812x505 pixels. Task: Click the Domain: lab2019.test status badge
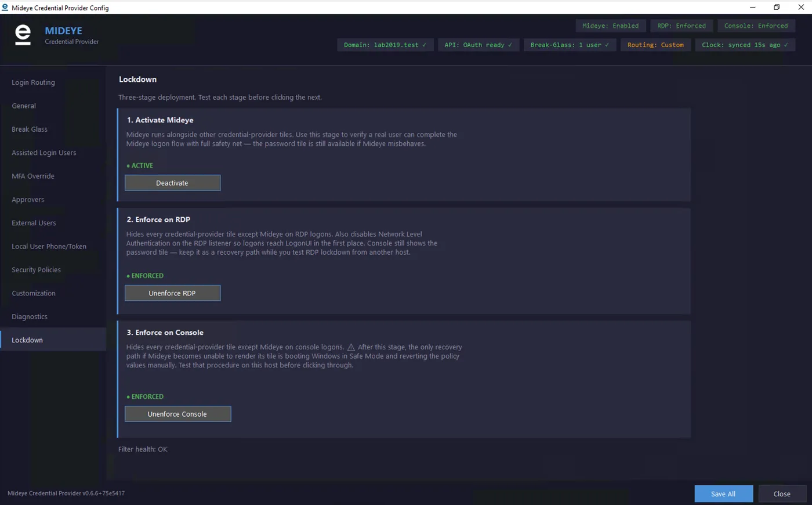tap(385, 45)
